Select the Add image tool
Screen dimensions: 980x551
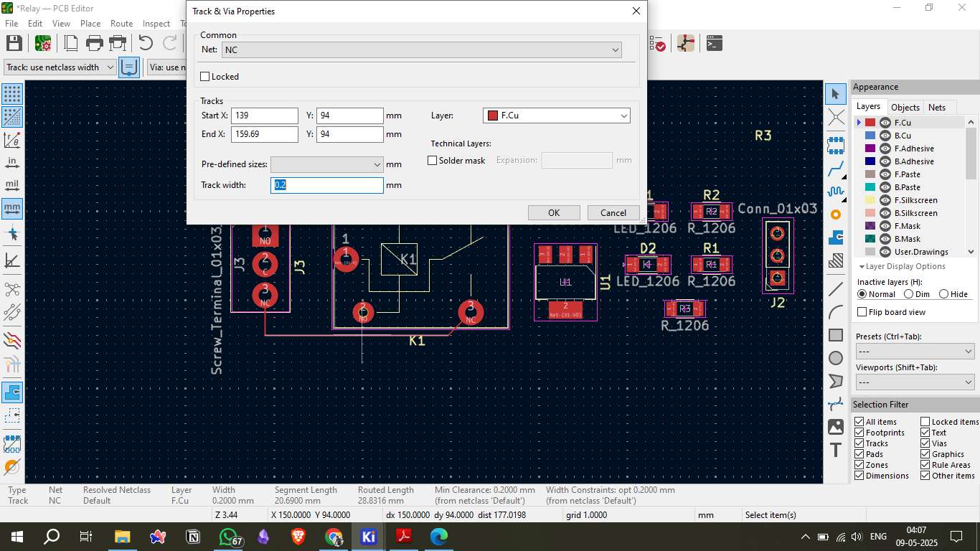tap(835, 427)
